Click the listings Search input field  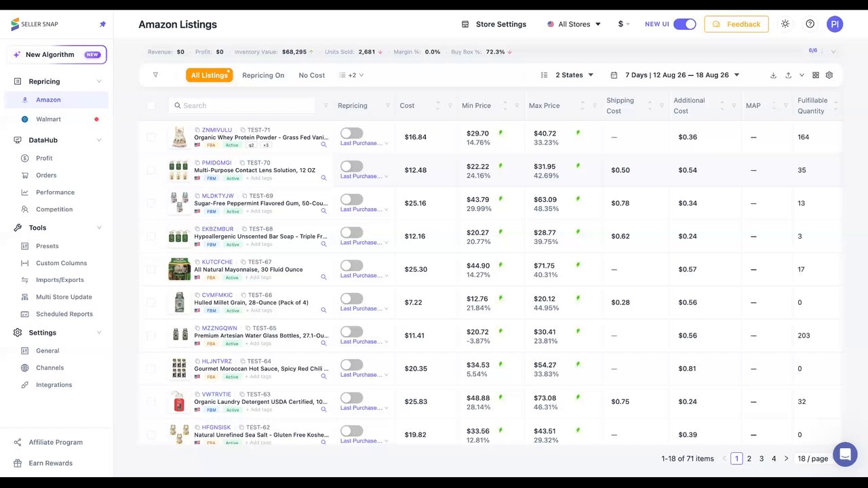[242, 106]
